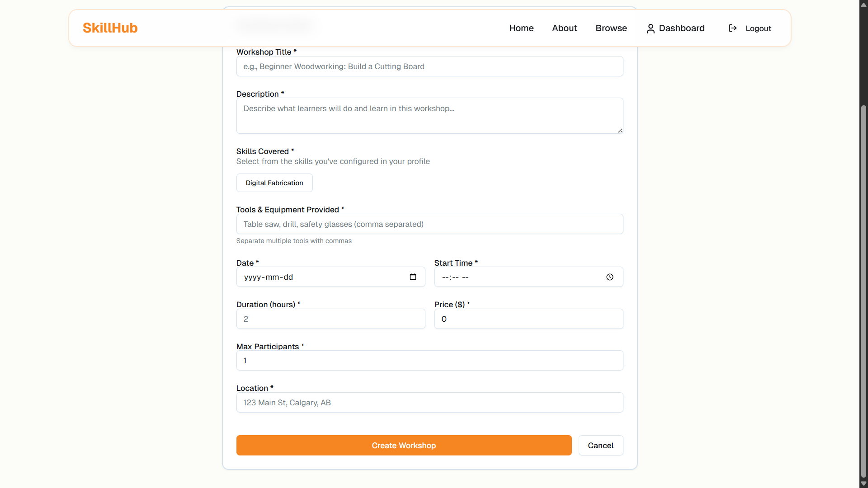Toggle the Digital Fabrication skill chip
Image resolution: width=868 pixels, height=488 pixels.
(274, 183)
